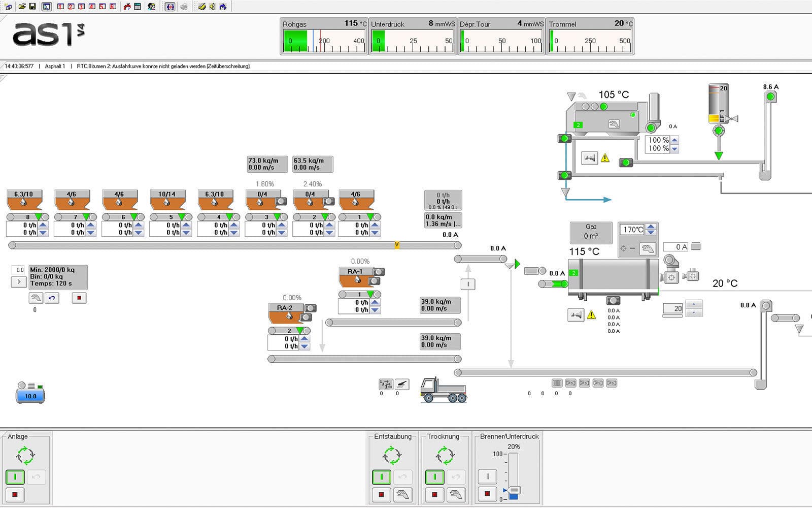The image size is (812, 508).
Task: Click the warning triangle near the 115 °C dryer
Action: [591, 315]
